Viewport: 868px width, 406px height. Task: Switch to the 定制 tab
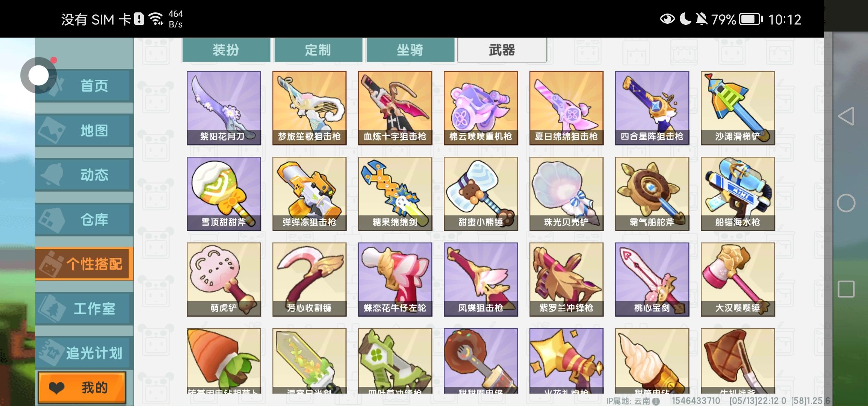318,50
